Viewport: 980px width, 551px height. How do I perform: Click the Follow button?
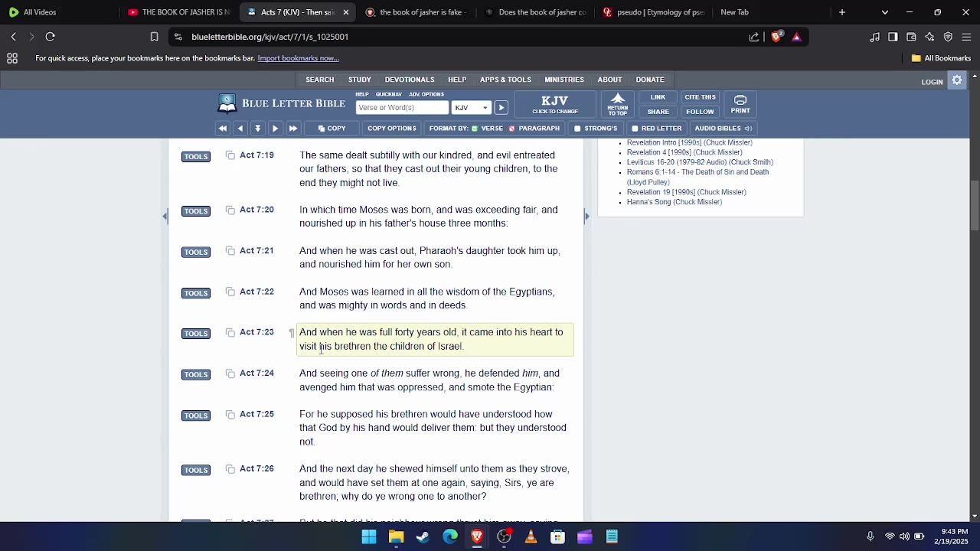click(x=700, y=112)
